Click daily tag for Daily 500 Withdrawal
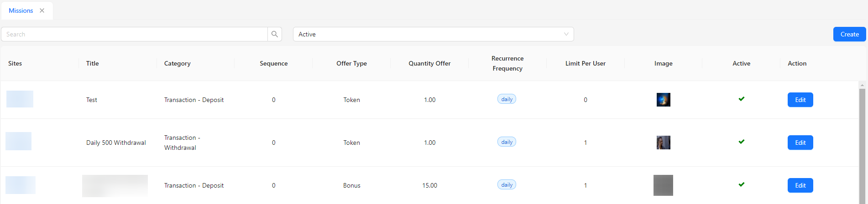This screenshot has height=204, width=868. click(x=507, y=142)
